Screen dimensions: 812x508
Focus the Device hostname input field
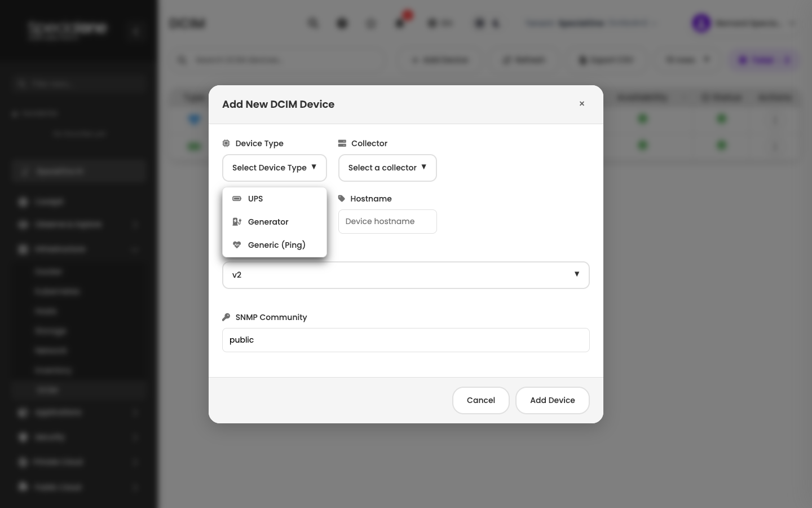[387, 221]
